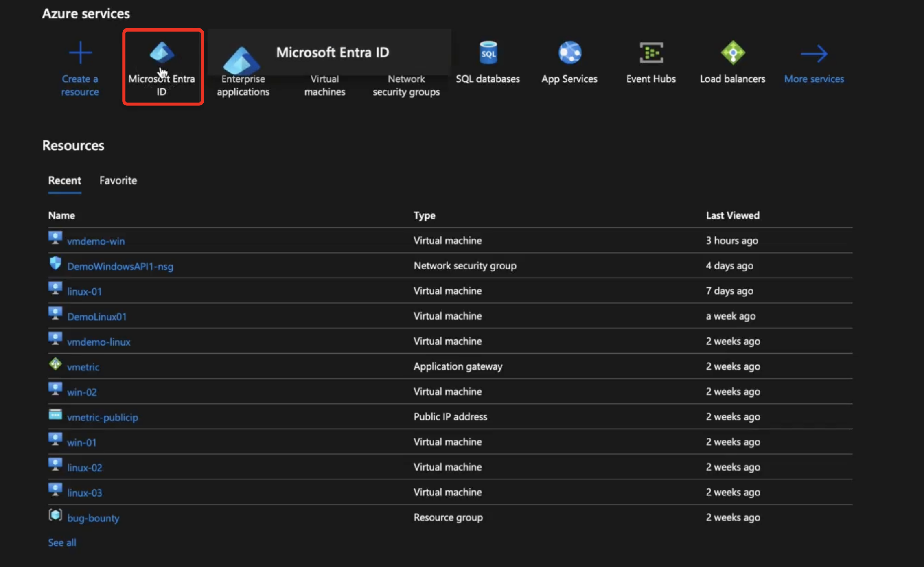The width and height of the screenshot is (924, 567).
Task: Click the Event Hubs label
Action: click(651, 79)
